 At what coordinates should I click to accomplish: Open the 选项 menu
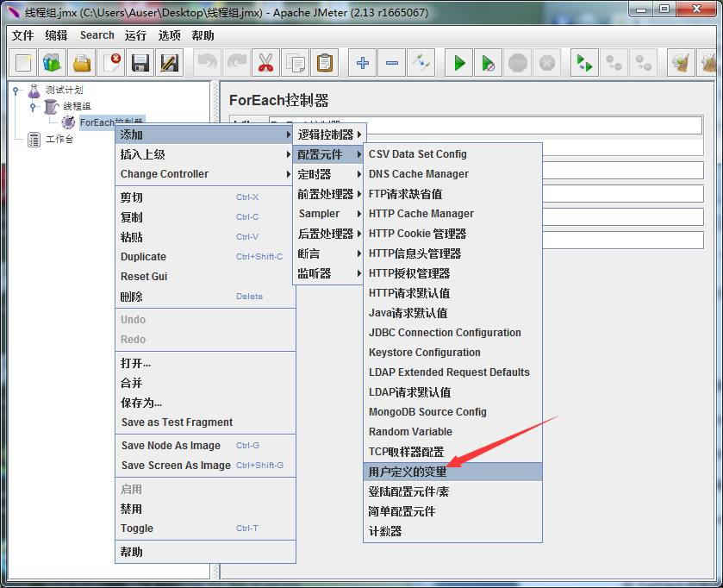pos(169,35)
